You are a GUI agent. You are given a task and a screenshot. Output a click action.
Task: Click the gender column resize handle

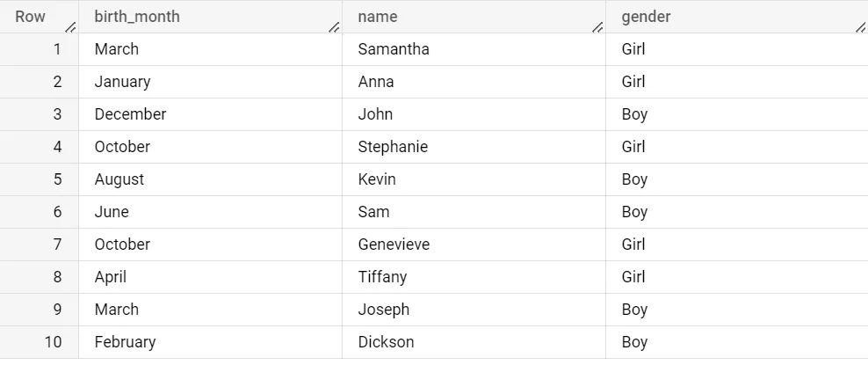coord(860,27)
